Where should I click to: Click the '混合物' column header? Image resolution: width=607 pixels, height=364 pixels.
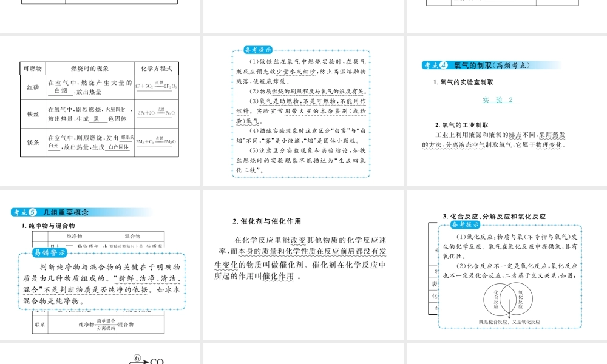(132, 236)
